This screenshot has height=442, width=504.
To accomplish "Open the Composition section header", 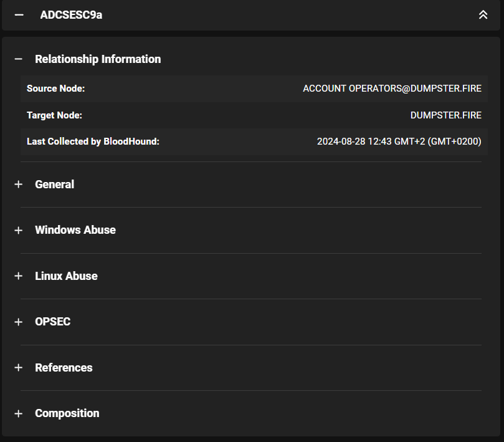I will 67,413.
